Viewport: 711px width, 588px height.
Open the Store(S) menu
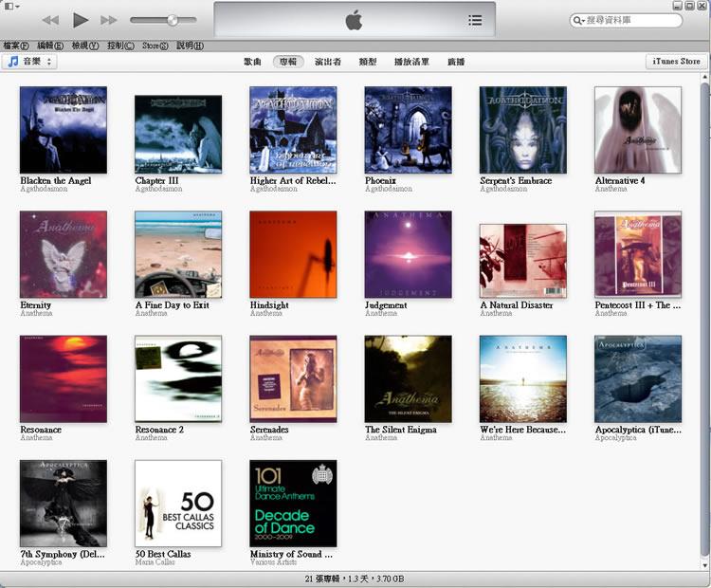click(x=155, y=46)
